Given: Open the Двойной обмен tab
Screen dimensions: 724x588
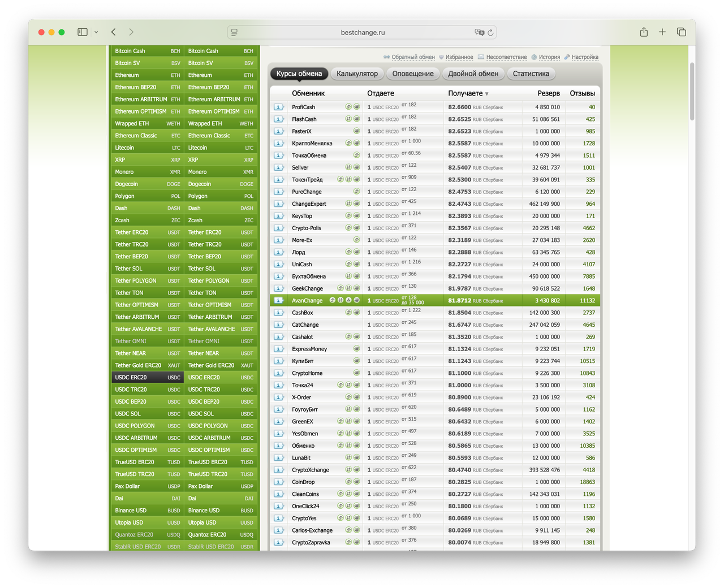Looking at the screenshot, I should [x=473, y=73].
